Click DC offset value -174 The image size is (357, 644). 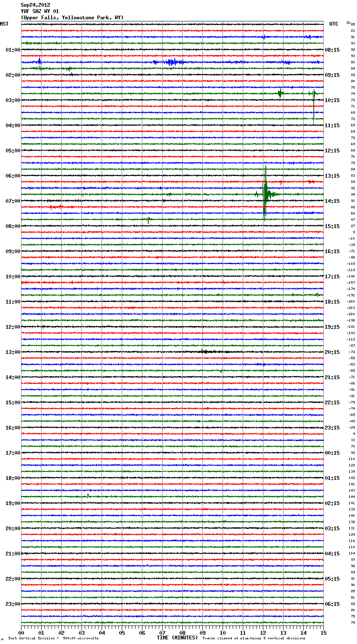point(351,289)
